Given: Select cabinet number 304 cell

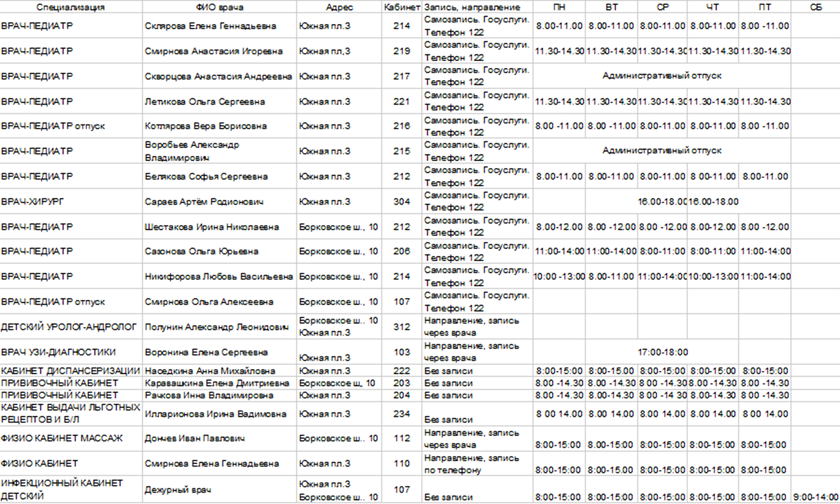Looking at the screenshot, I should (x=401, y=202).
